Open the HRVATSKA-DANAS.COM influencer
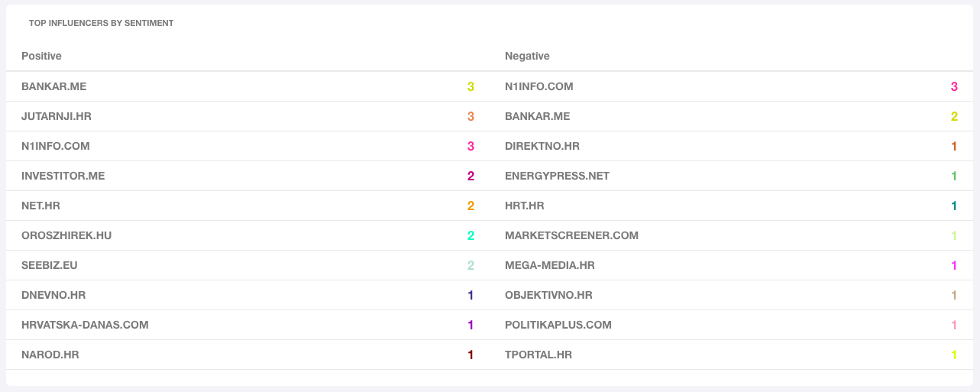This screenshot has height=392, width=980. [85, 325]
